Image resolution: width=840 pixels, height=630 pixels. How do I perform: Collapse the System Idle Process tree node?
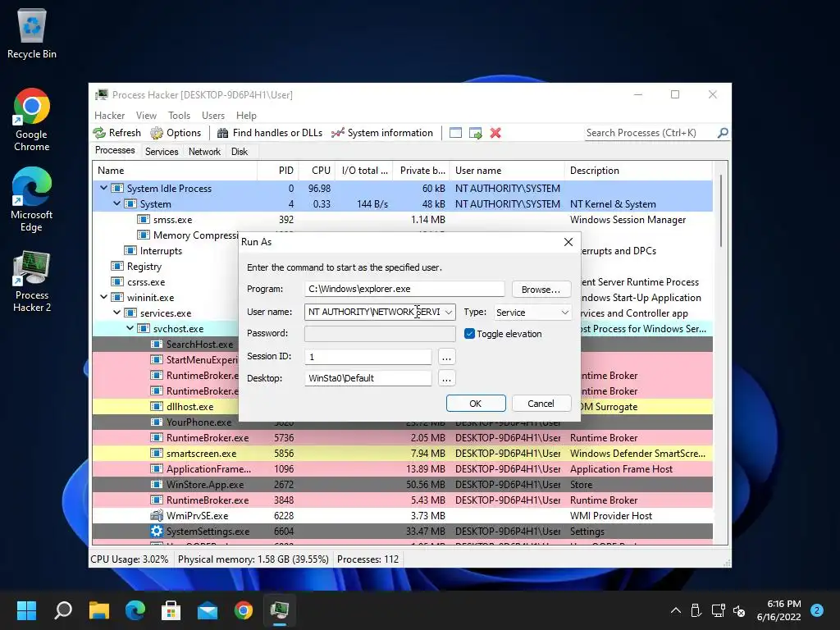point(103,188)
